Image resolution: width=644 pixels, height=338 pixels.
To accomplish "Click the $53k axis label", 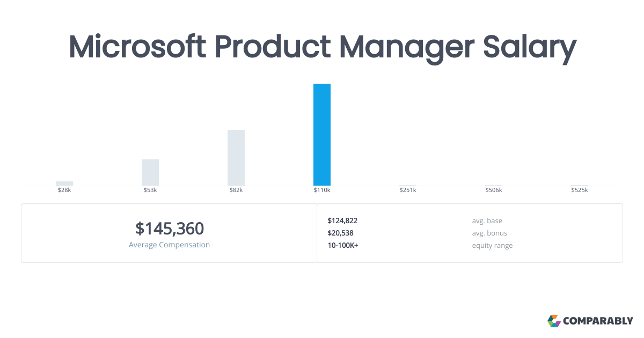I will (150, 190).
